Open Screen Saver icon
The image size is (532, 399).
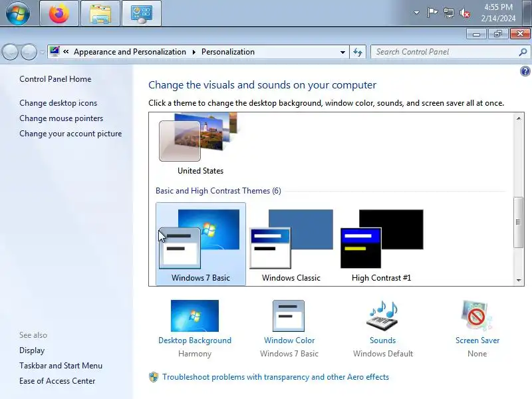(x=477, y=315)
